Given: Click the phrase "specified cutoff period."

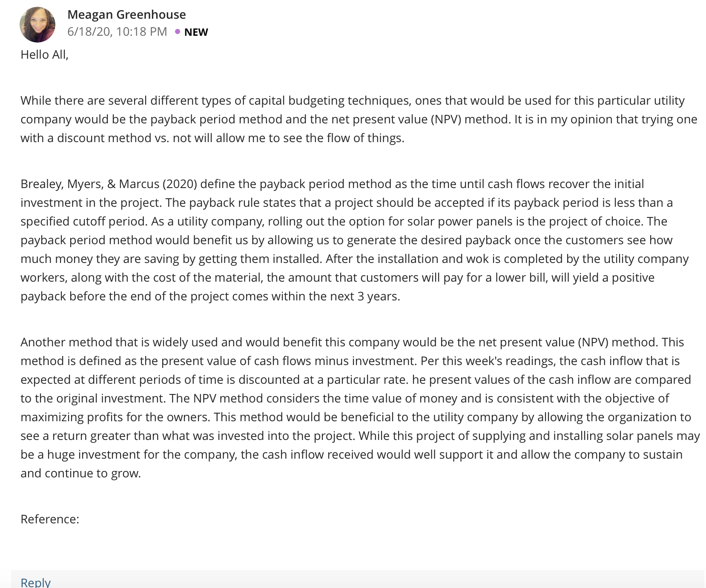Looking at the screenshot, I should (x=83, y=221).
